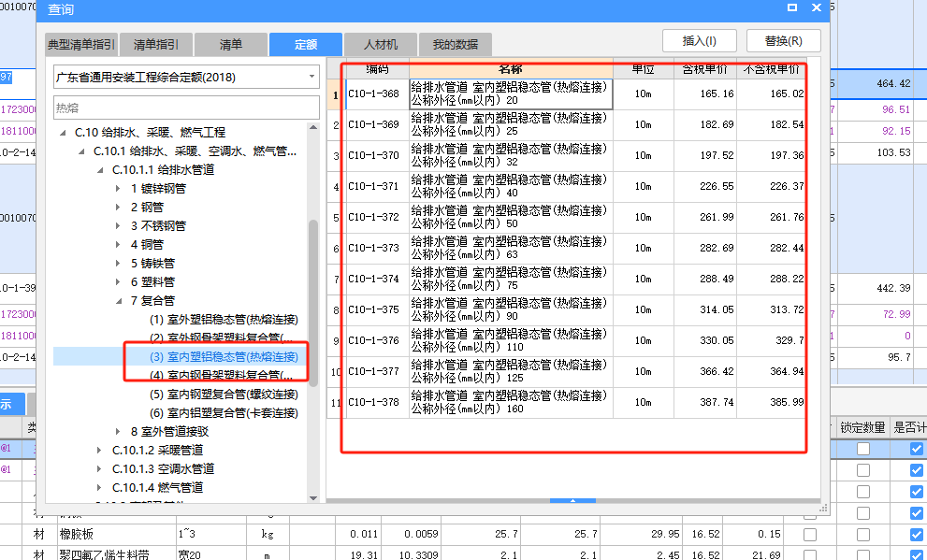Select code cell C10-1-378

pyautogui.click(x=377, y=402)
